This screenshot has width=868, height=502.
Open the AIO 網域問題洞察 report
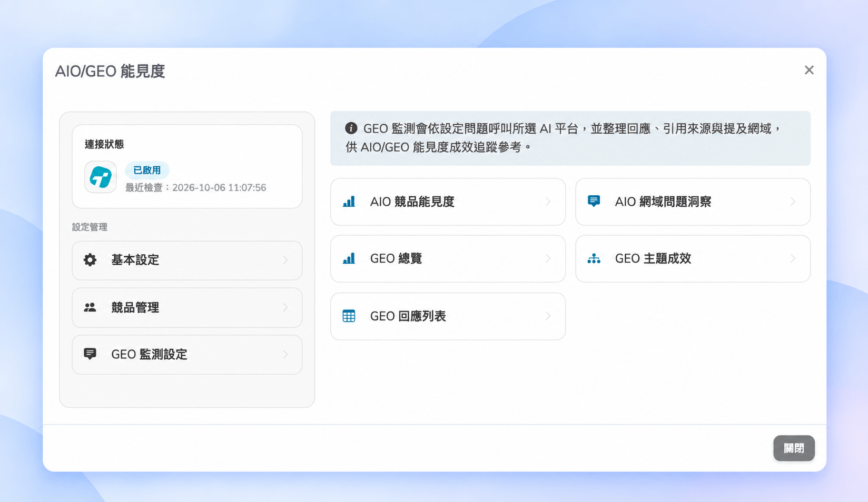point(693,202)
